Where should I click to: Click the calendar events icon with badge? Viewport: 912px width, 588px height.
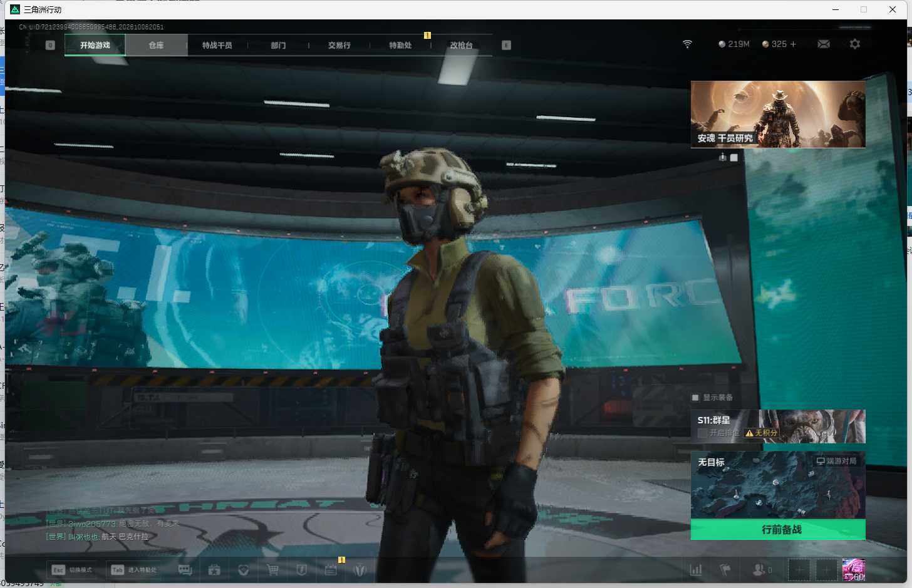pos(331,570)
